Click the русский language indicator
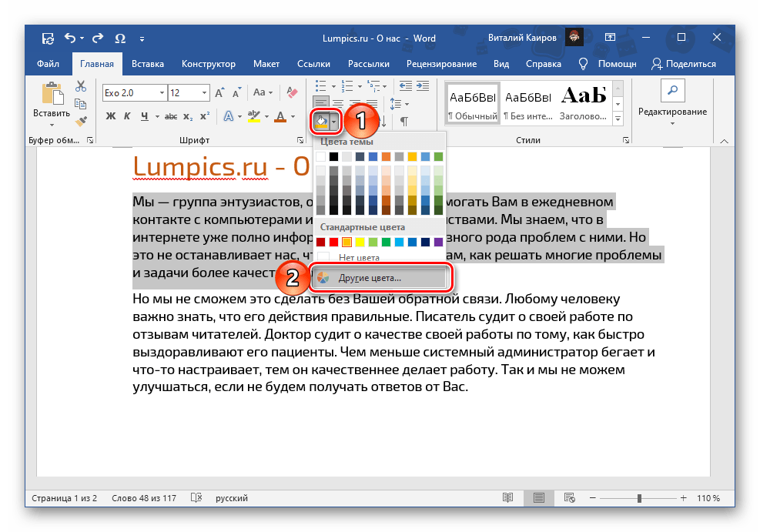The height and width of the screenshot is (532, 760). point(232,498)
